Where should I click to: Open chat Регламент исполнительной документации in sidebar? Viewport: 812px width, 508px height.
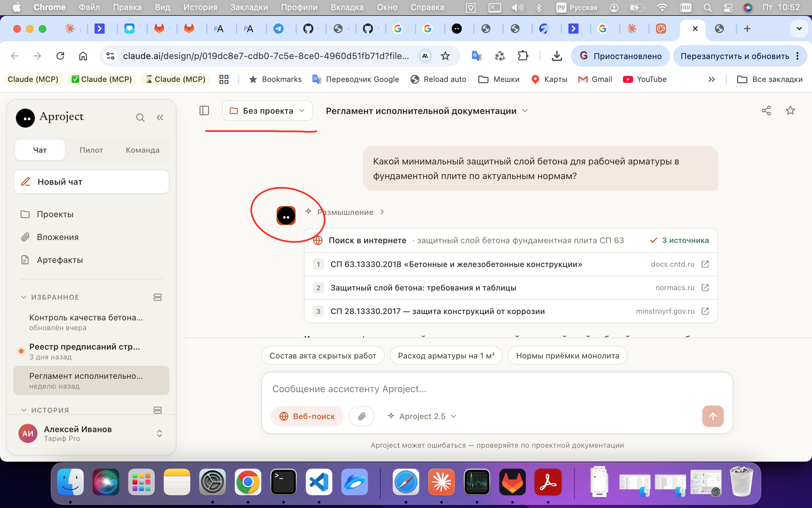coord(91,380)
